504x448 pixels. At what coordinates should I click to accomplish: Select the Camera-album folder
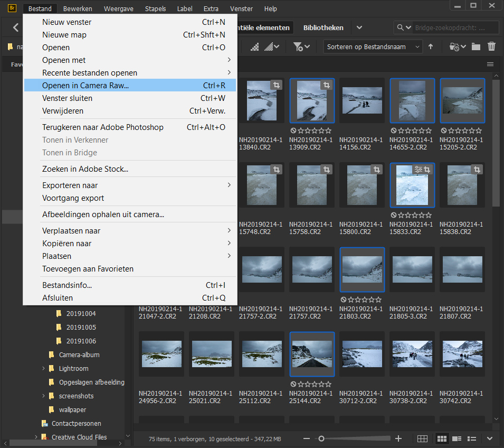pyautogui.click(x=79, y=354)
